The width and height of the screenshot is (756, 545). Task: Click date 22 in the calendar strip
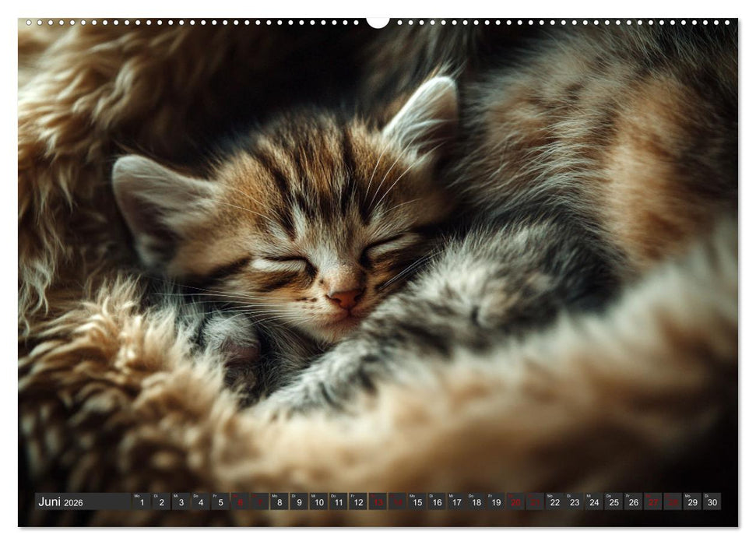click(554, 502)
